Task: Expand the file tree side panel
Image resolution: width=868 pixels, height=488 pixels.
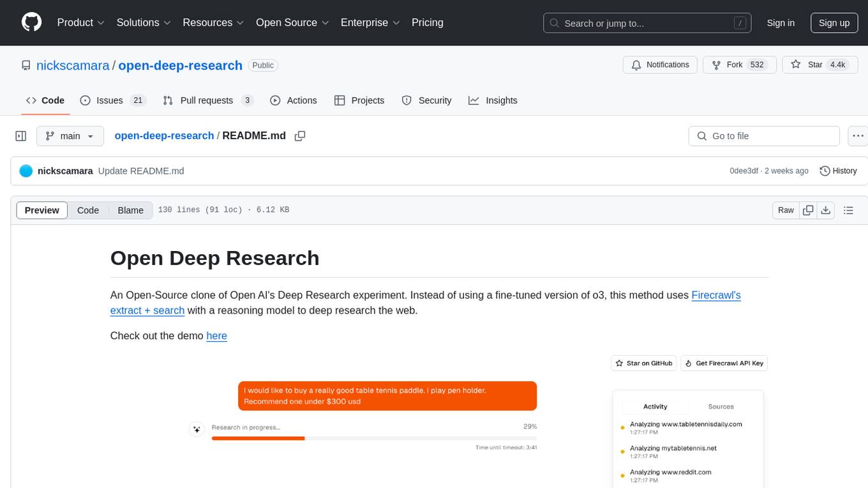Action: [21, 136]
